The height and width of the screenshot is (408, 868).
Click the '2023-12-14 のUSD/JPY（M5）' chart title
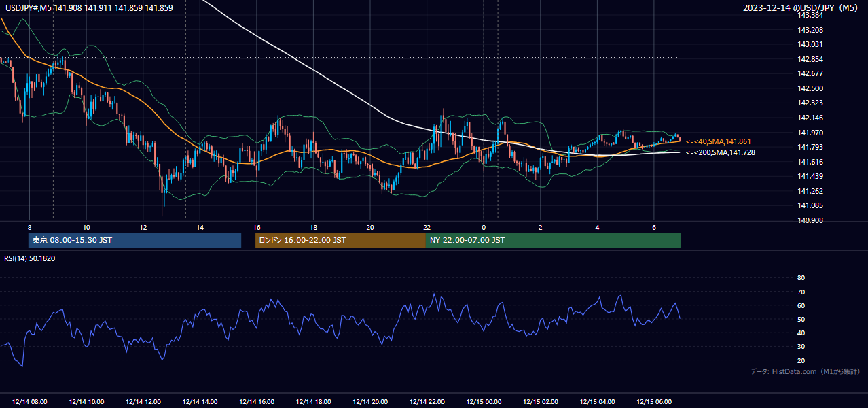point(802,8)
